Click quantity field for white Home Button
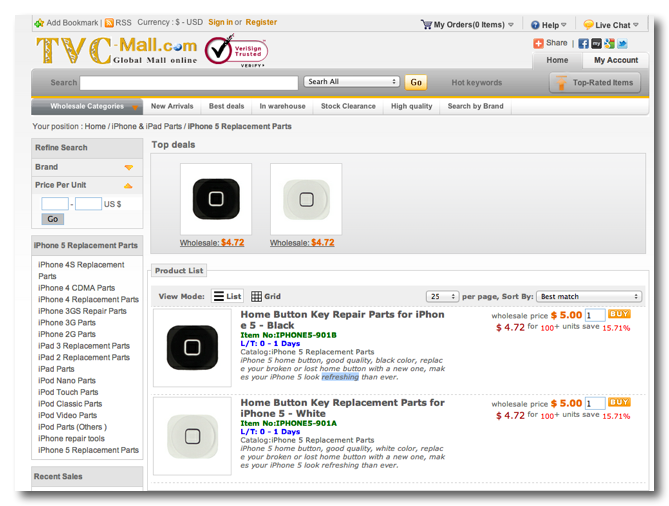 click(x=595, y=404)
